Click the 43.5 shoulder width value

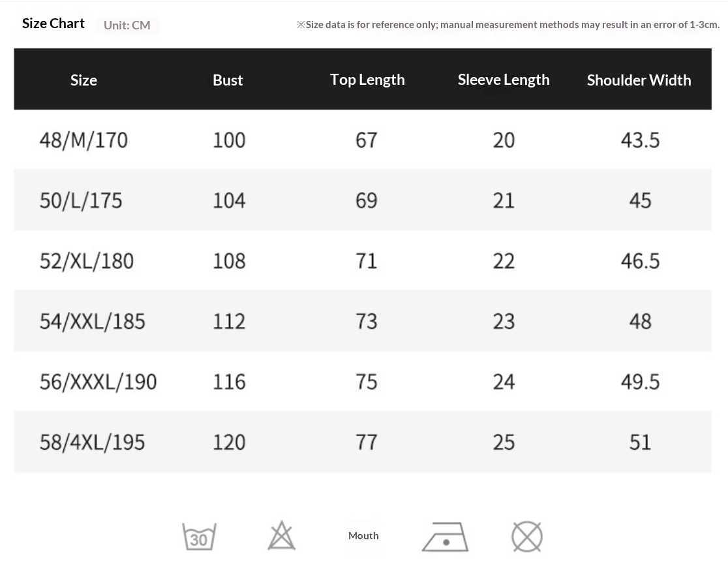[x=640, y=140]
